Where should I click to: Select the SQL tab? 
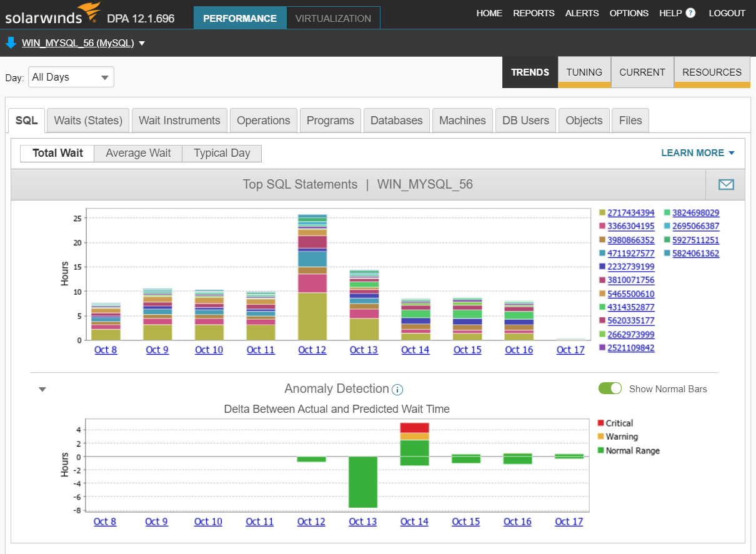[27, 121]
